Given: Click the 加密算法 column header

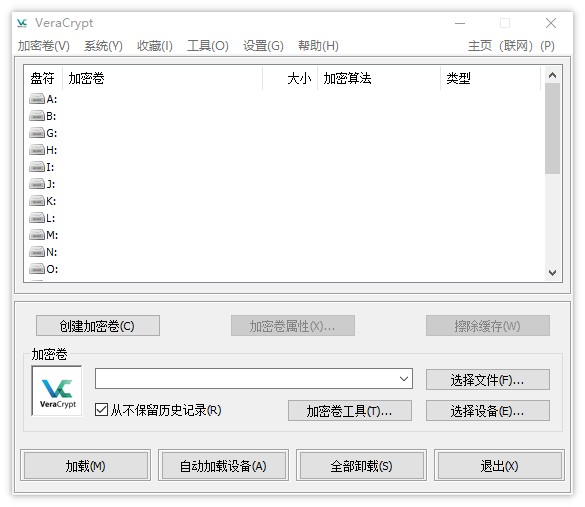Looking at the screenshot, I should [x=379, y=78].
